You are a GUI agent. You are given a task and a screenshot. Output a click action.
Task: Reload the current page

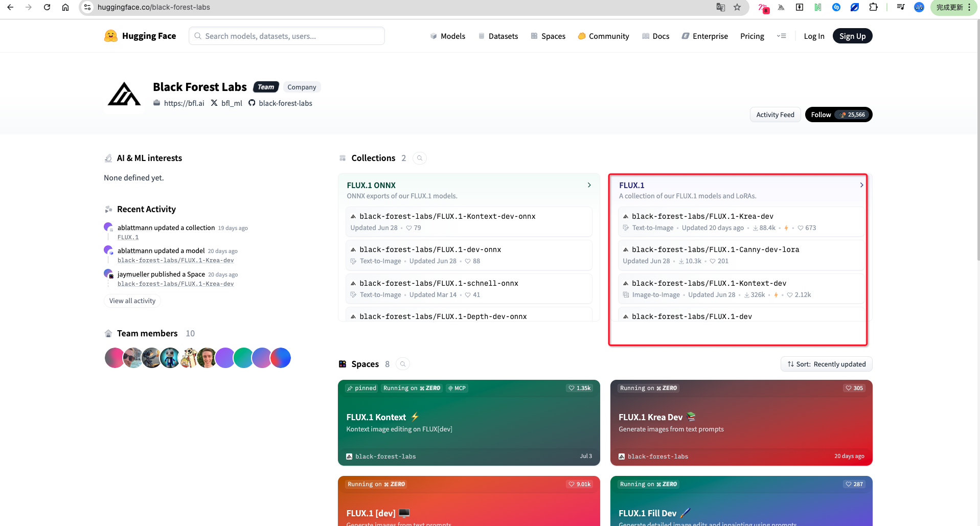pos(47,7)
